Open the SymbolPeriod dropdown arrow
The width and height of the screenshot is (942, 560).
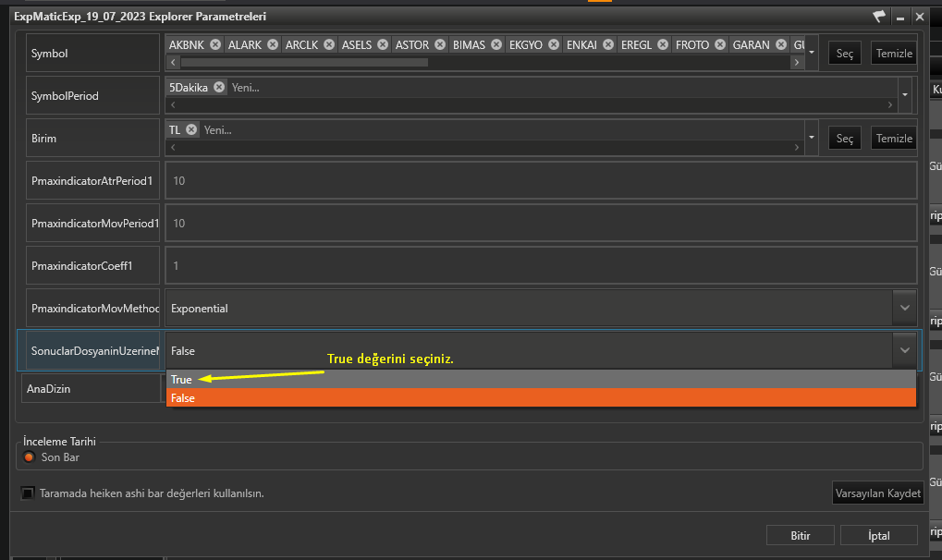click(905, 95)
